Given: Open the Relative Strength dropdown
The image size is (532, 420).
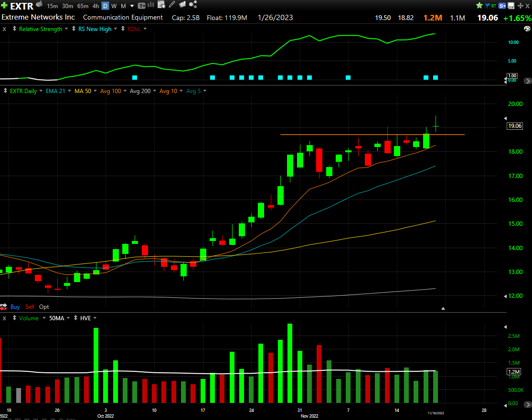Looking at the screenshot, I should (x=66, y=29).
